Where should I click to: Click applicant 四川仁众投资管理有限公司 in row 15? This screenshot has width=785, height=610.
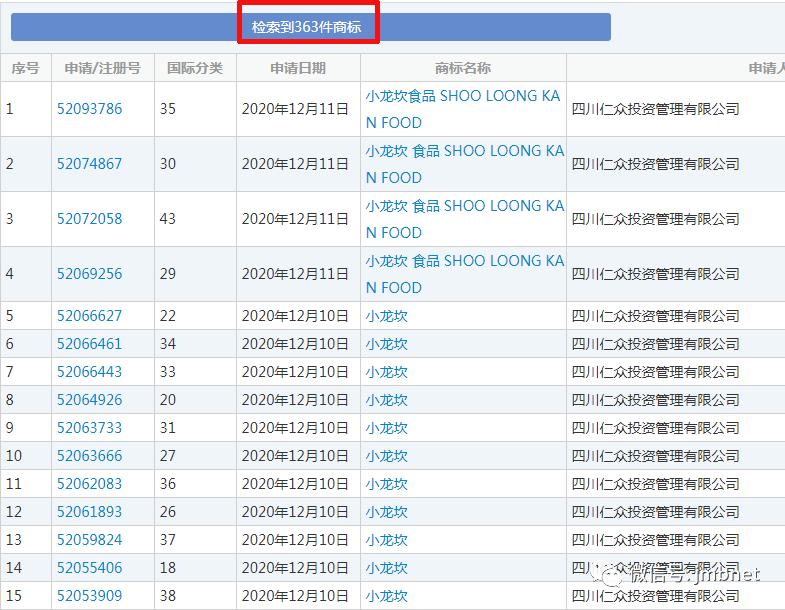(655, 597)
